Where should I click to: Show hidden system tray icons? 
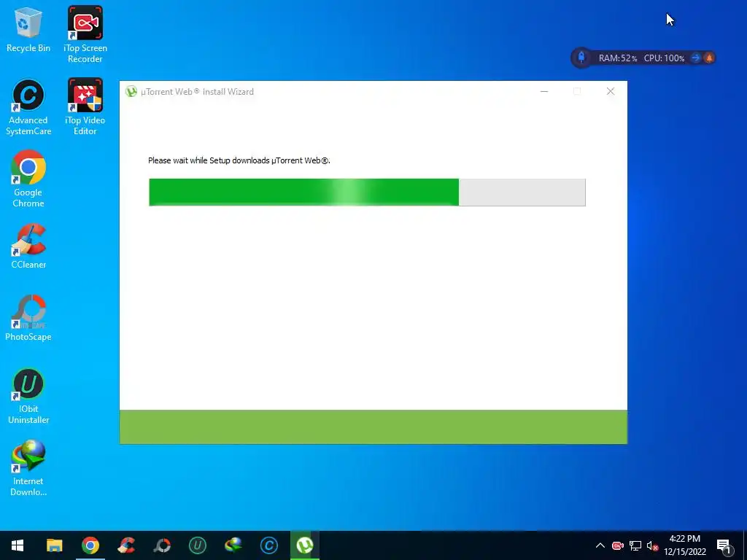(600, 545)
